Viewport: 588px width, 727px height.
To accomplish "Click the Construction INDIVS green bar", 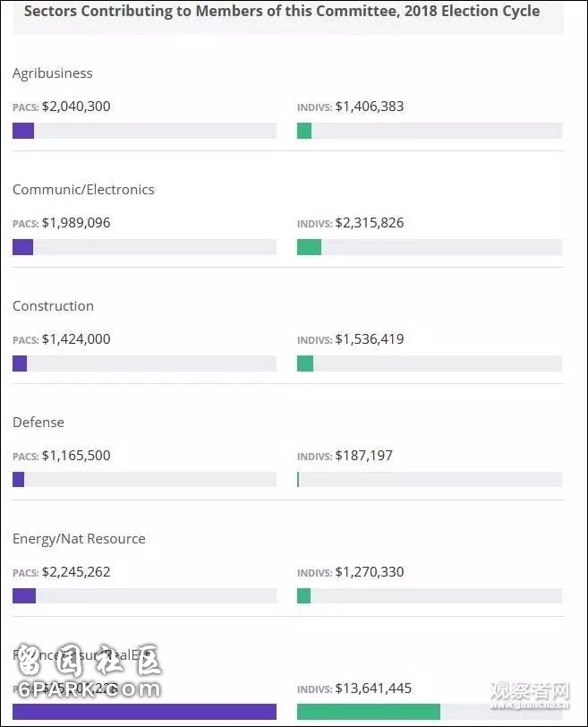I will point(305,363).
